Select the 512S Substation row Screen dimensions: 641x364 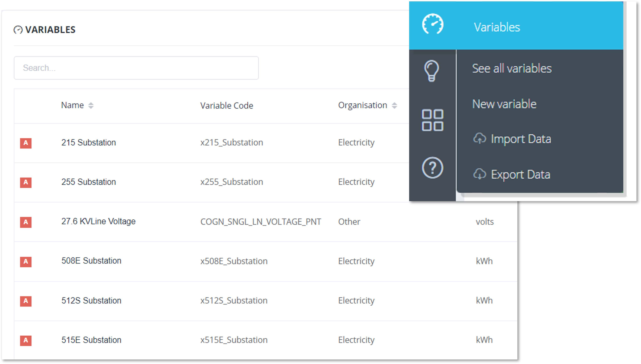[x=92, y=300]
